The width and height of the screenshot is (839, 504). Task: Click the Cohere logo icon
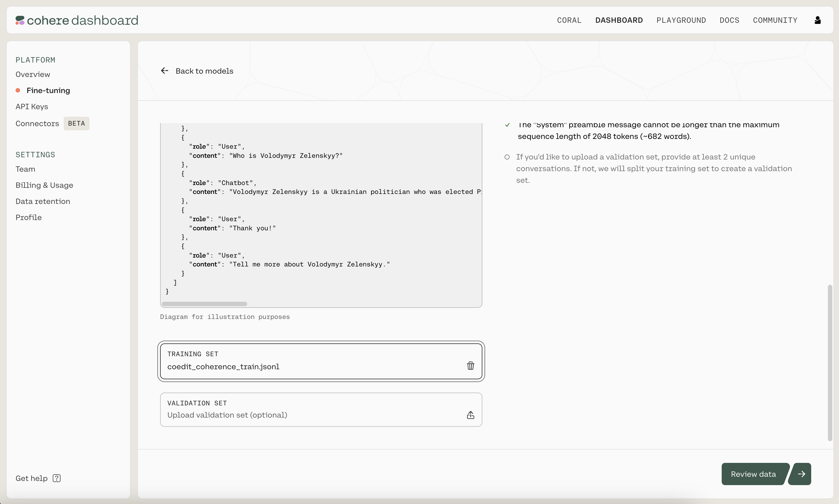coord(20,20)
